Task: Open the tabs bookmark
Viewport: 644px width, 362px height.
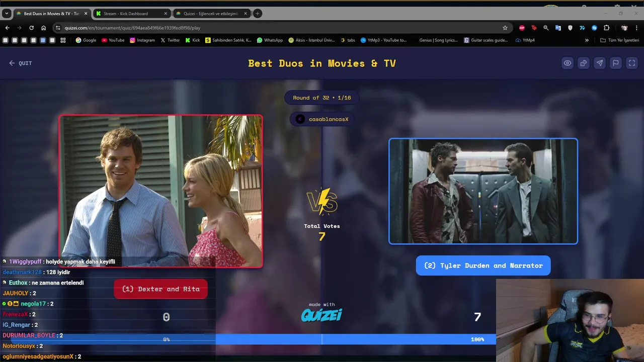Action: (x=348, y=40)
